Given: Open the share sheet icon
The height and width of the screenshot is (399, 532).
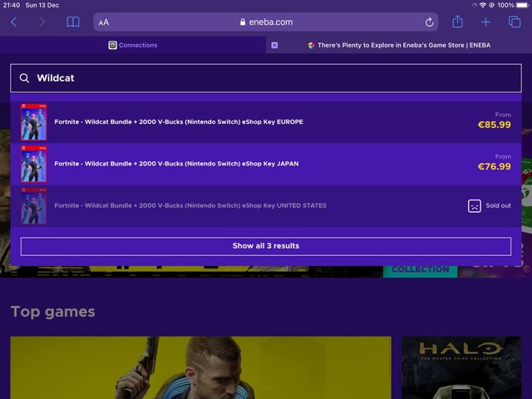Looking at the screenshot, I should coord(457,22).
